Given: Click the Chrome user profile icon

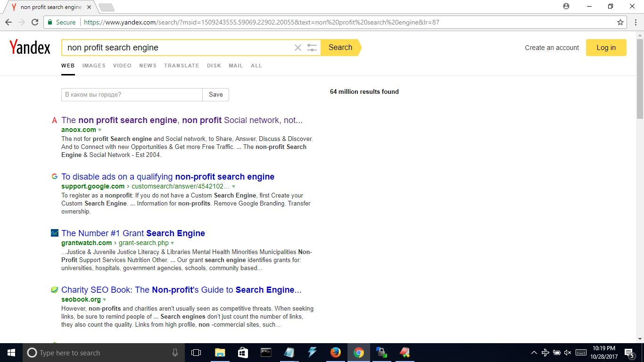Looking at the screenshot, I should point(566,7).
